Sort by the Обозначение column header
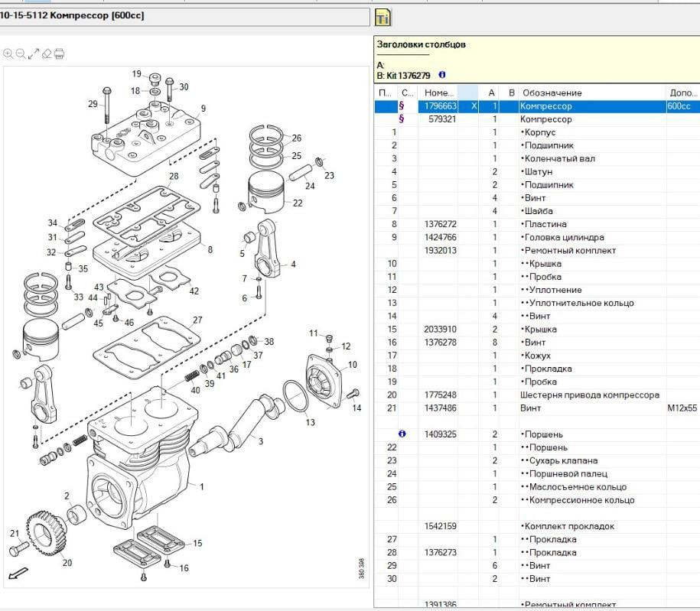700x611 pixels. (552, 93)
